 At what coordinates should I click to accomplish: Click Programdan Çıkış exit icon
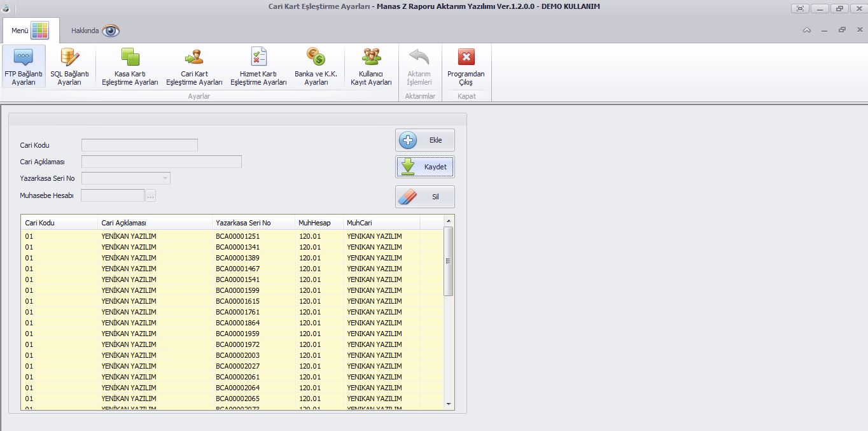pos(466,58)
